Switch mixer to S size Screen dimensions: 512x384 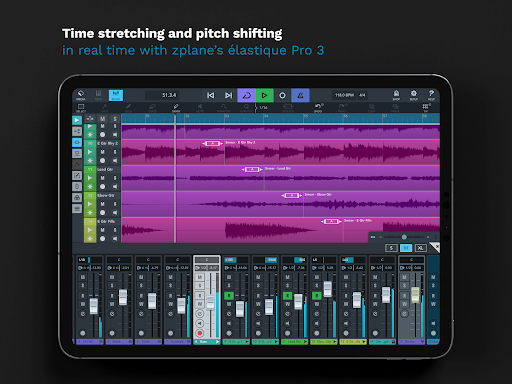pyautogui.click(x=391, y=248)
